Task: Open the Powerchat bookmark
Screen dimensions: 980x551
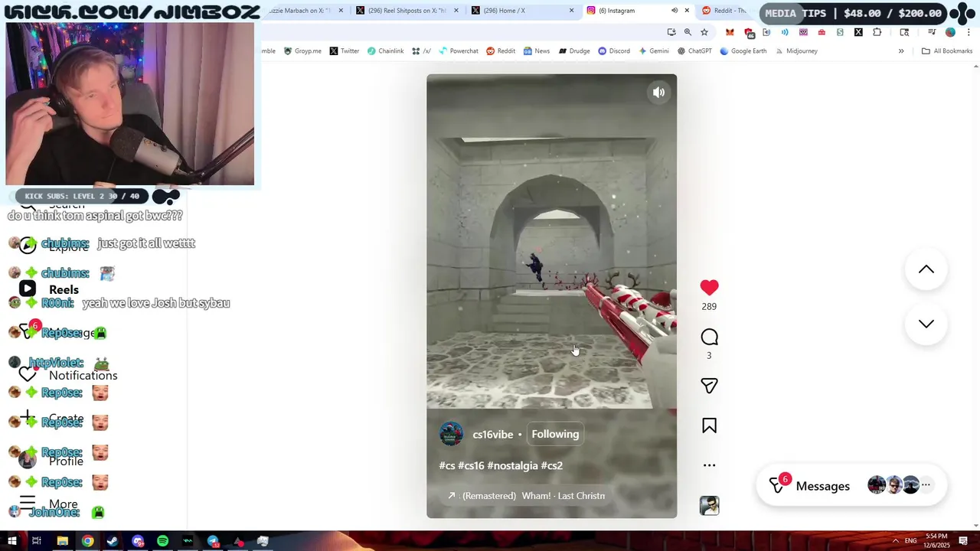Action: (458, 51)
